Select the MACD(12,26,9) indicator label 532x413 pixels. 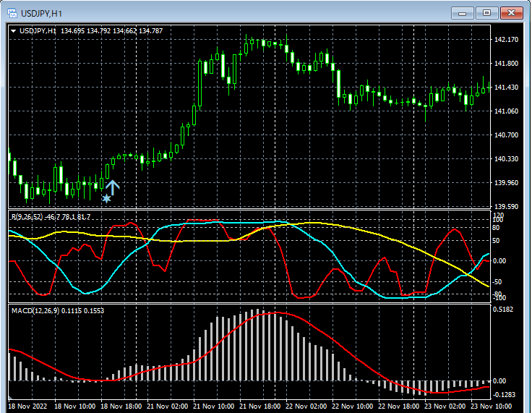35,311
